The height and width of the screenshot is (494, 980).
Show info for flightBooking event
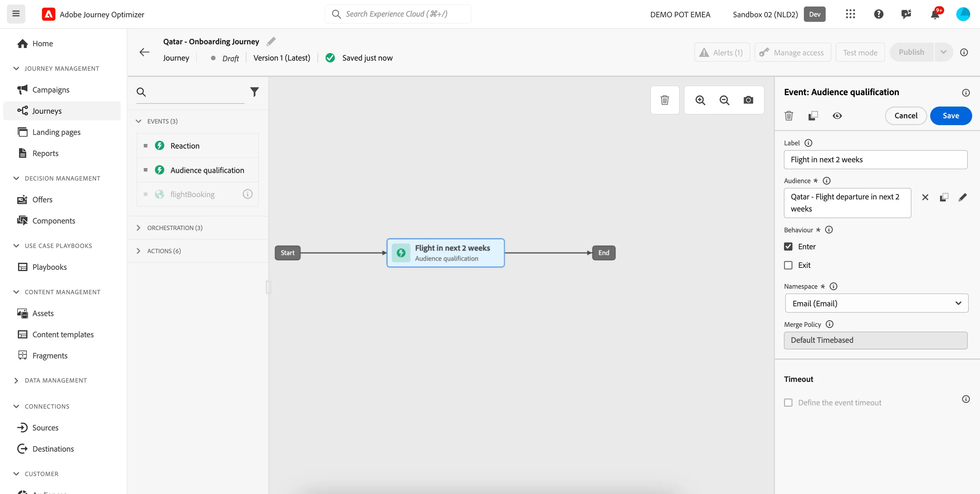pos(247,194)
